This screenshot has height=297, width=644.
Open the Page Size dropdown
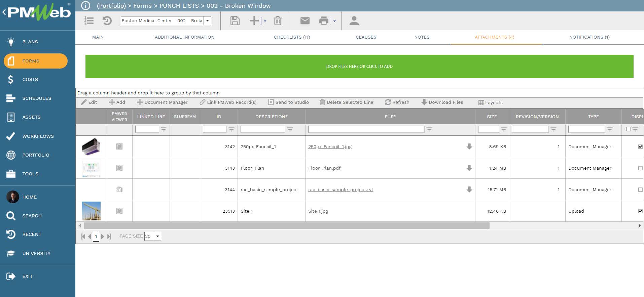click(x=157, y=236)
